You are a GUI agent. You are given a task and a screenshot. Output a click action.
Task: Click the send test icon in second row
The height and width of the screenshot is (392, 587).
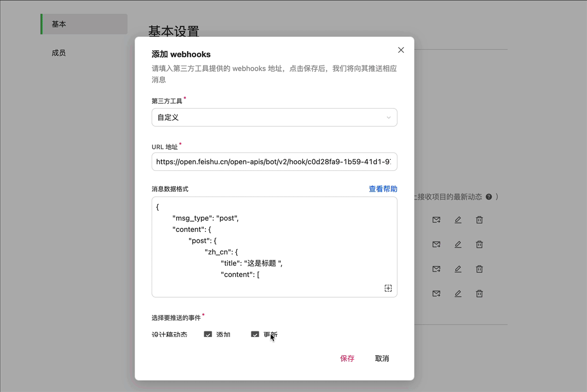pyautogui.click(x=436, y=245)
